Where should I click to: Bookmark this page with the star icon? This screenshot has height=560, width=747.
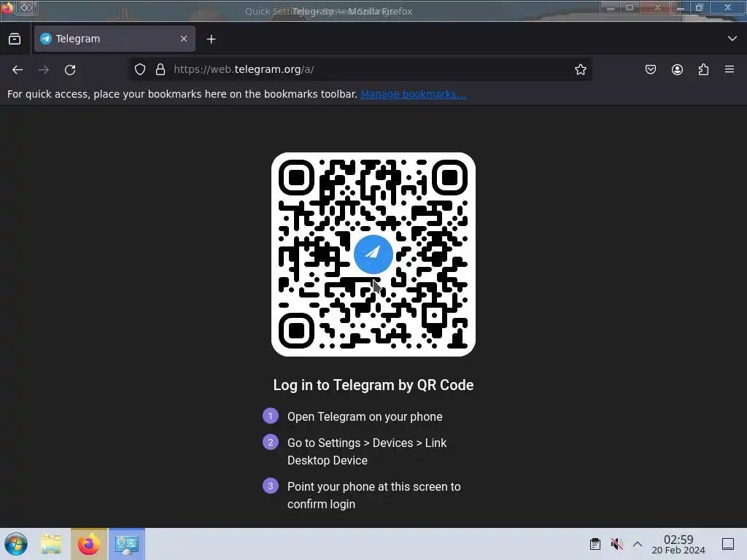pos(580,69)
